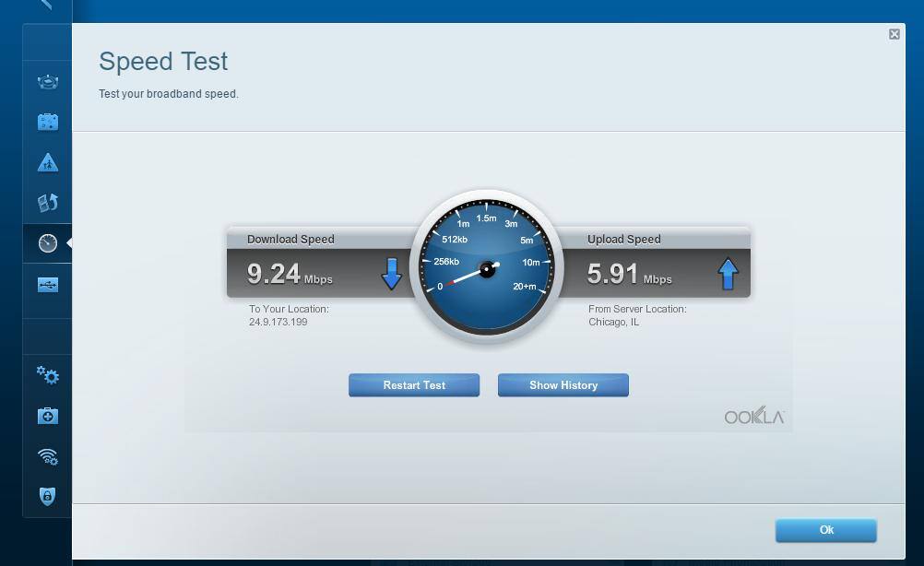924x566 pixels.
Task: Select the Speed Test clock icon
Action: pos(48,243)
